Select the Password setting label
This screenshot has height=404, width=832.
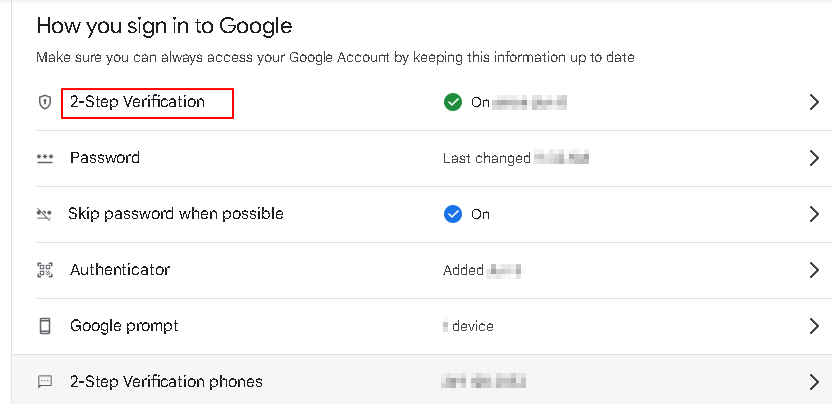(105, 158)
